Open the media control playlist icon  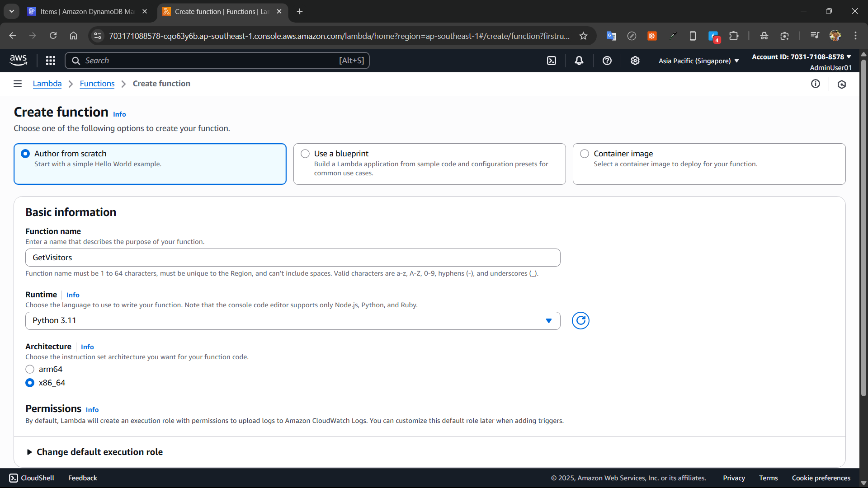pos(815,36)
